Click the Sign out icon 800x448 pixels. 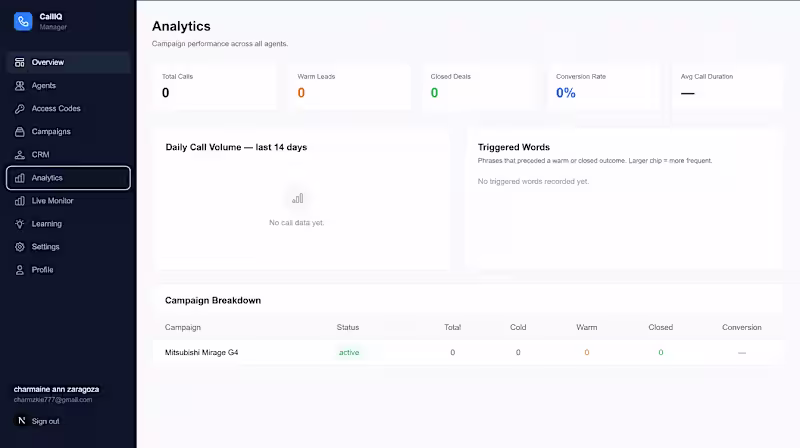(21, 421)
